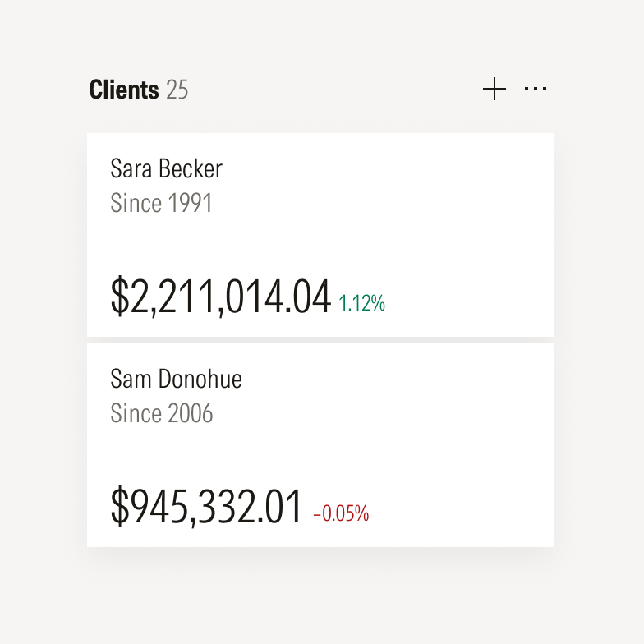The image size is (644, 644).
Task: Click the surname Becker in first card
Action: pyautogui.click(x=190, y=169)
